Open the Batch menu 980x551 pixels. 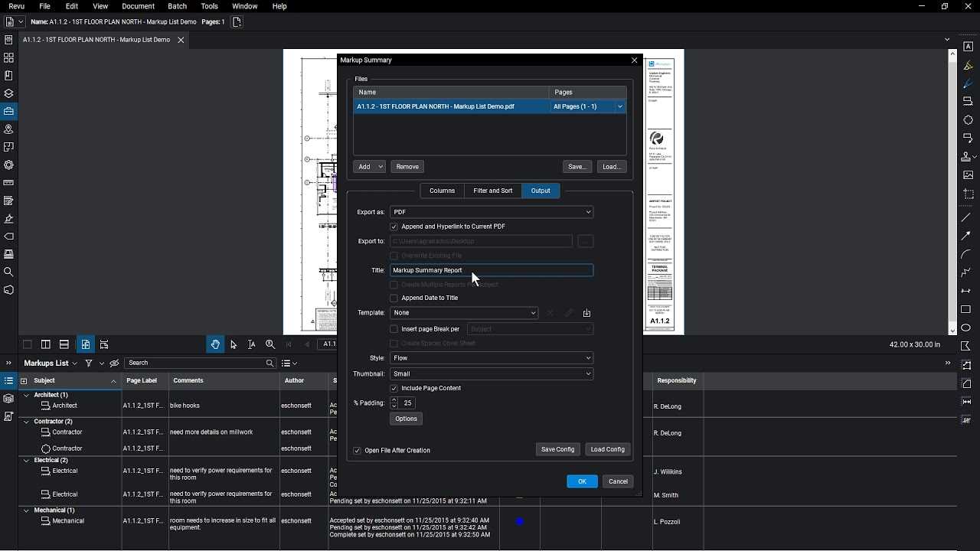point(177,6)
